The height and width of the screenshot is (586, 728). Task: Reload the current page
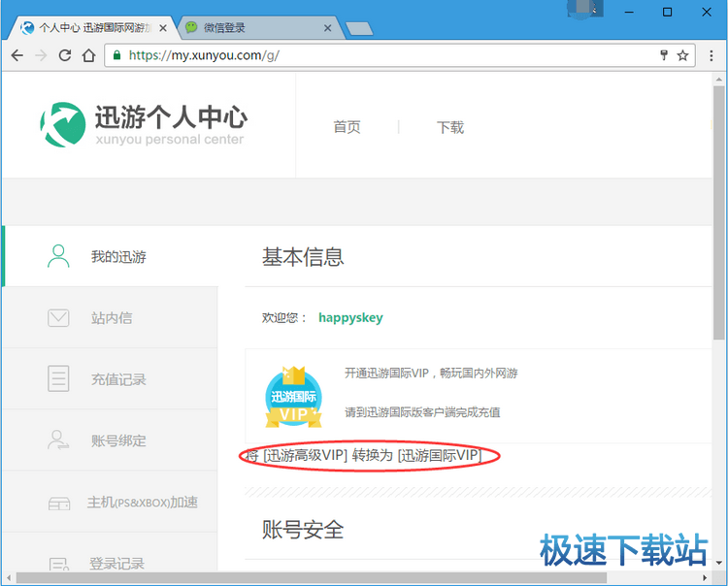click(x=65, y=55)
